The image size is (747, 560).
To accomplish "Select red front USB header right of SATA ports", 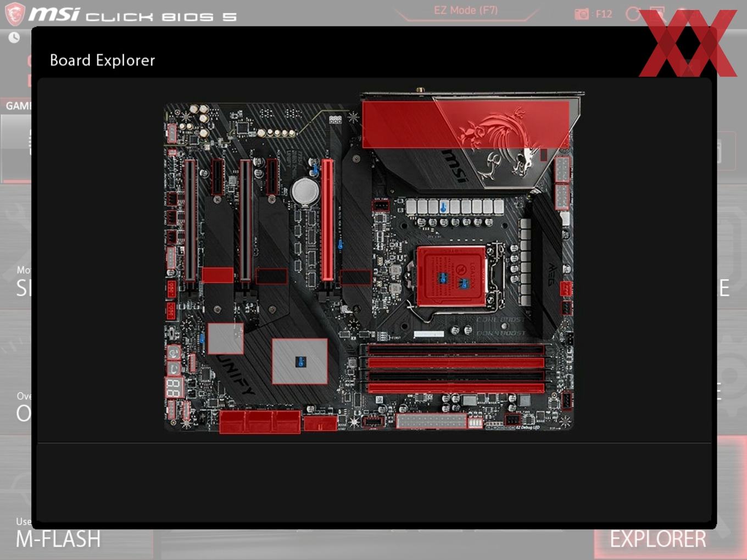I will point(320,423).
